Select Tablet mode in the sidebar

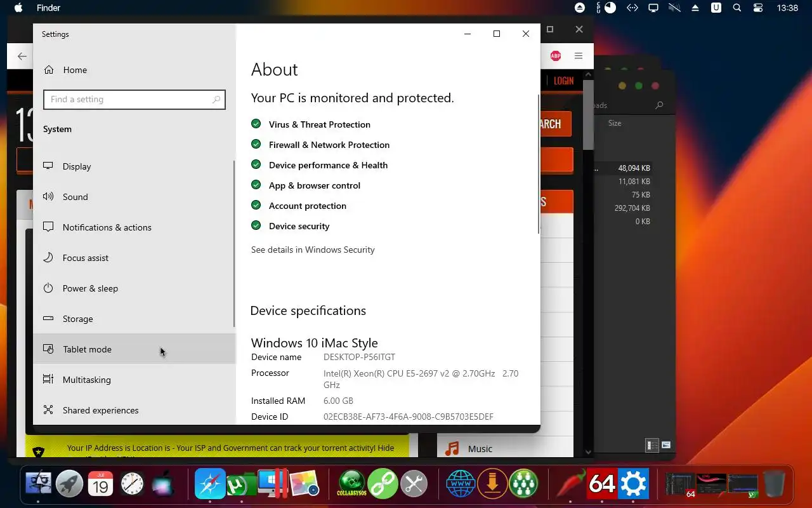tap(134, 349)
